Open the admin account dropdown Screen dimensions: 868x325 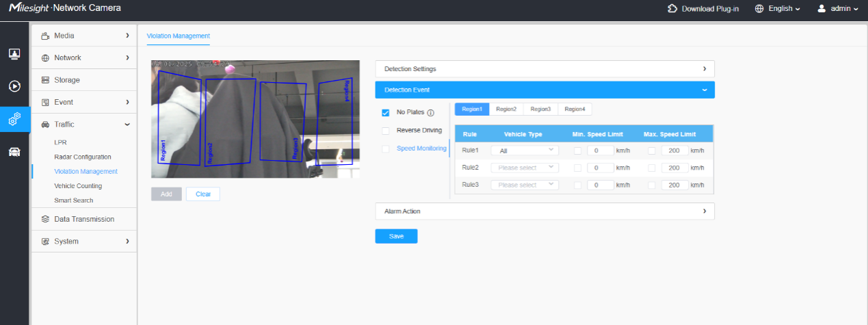[x=844, y=8]
